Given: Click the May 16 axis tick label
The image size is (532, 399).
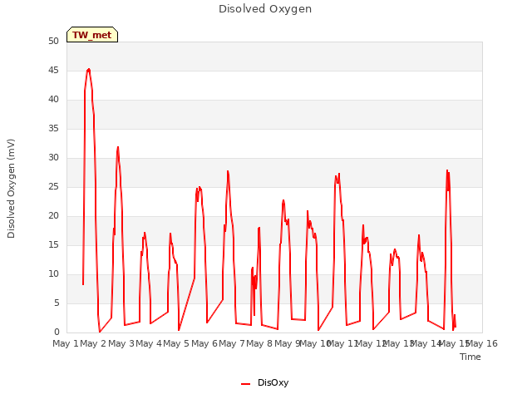Looking at the screenshot, I should (x=482, y=343).
